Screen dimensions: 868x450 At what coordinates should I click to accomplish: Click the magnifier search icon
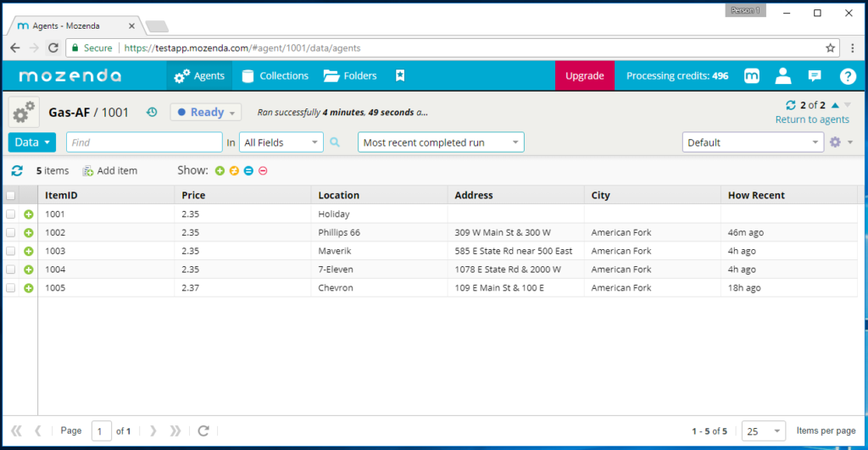click(x=335, y=142)
